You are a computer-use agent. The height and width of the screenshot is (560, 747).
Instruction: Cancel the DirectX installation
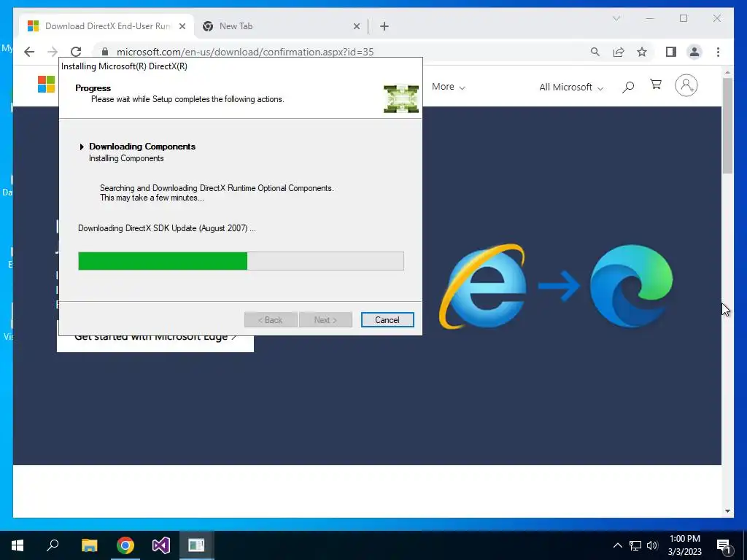(x=387, y=320)
